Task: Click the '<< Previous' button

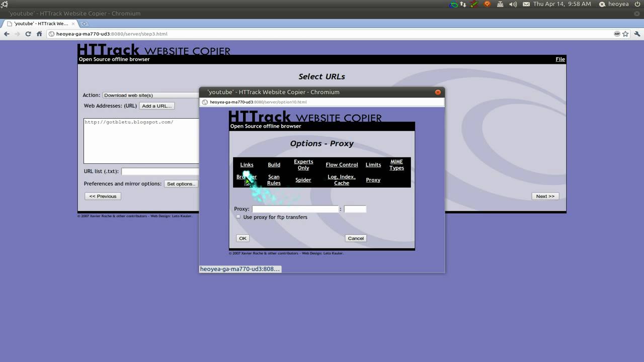Action: click(103, 196)
